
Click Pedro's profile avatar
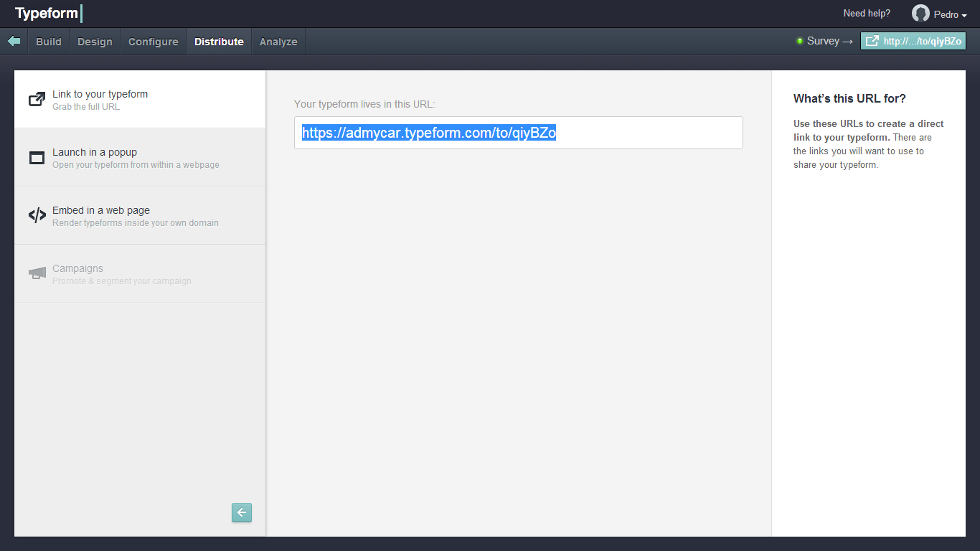pyautogui.click(x=920, y=14)
